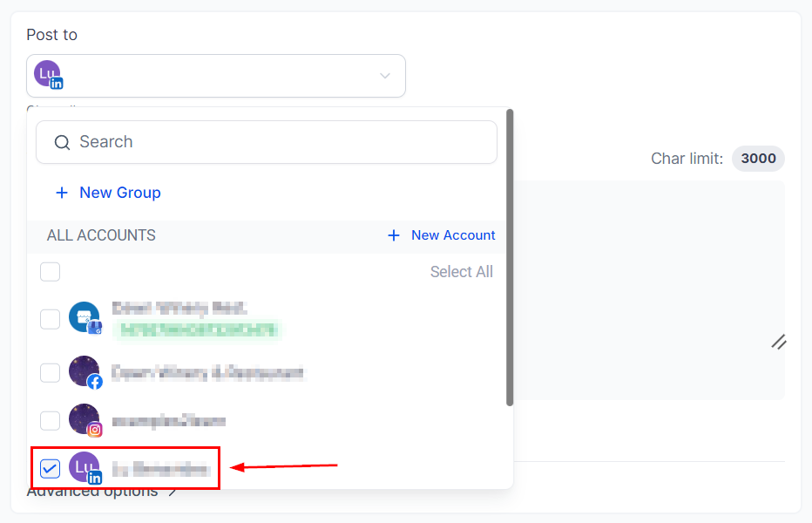Check the Google Business account checkbox
This screenshot has width=812, height=523.
coord(51,319)
